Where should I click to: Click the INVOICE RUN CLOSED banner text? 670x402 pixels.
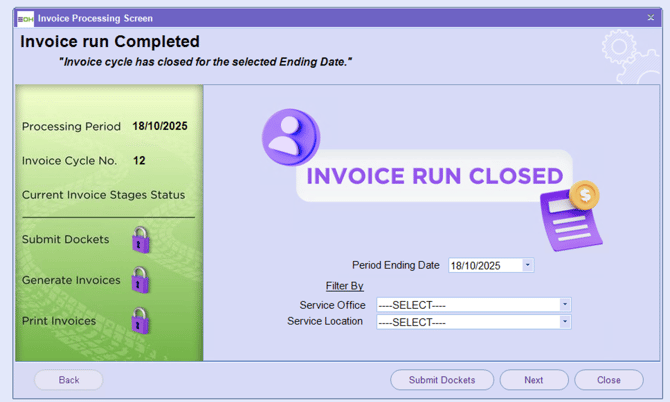coord(435,177)
